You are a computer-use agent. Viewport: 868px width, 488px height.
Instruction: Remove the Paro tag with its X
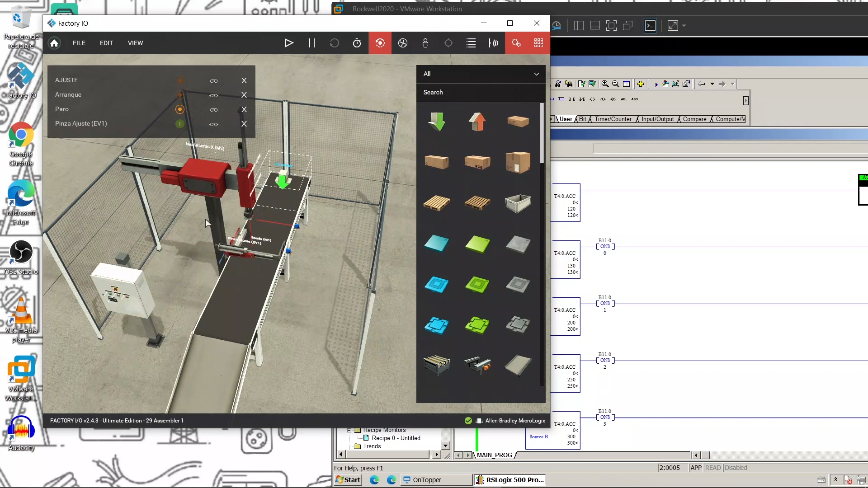pos(244,109)
